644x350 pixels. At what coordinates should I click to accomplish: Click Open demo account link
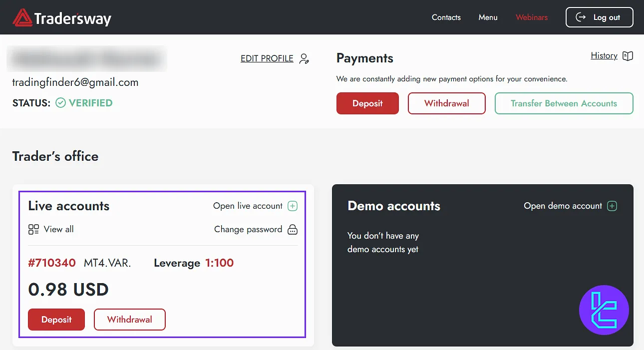pos(563,206)
